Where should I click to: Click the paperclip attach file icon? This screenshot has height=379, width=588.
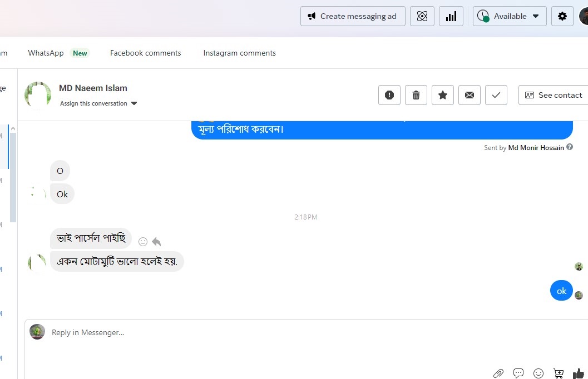pos(498,373)
